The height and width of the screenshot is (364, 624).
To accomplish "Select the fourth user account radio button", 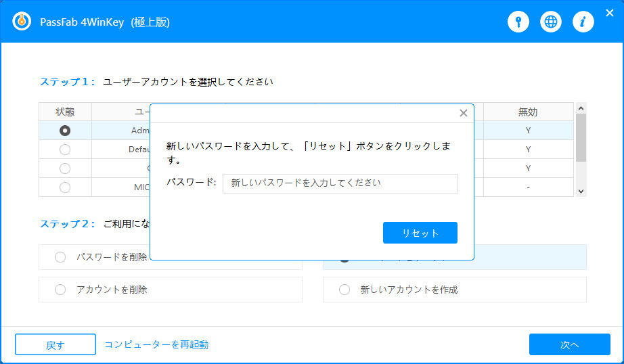I will click(x=65, y=187).
